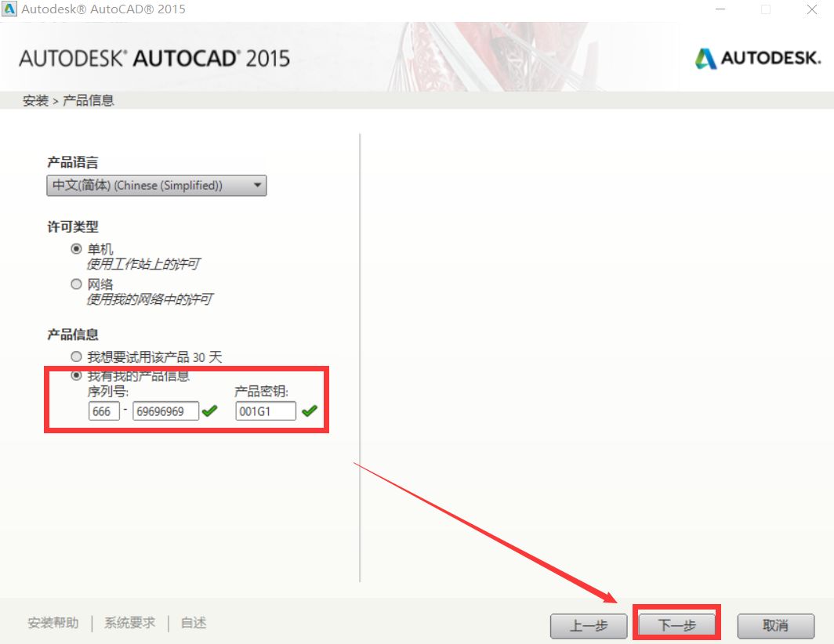Click the 序列号: label
Screen dimensions: 834x644
pyautogui.click(x=108, y=392)
